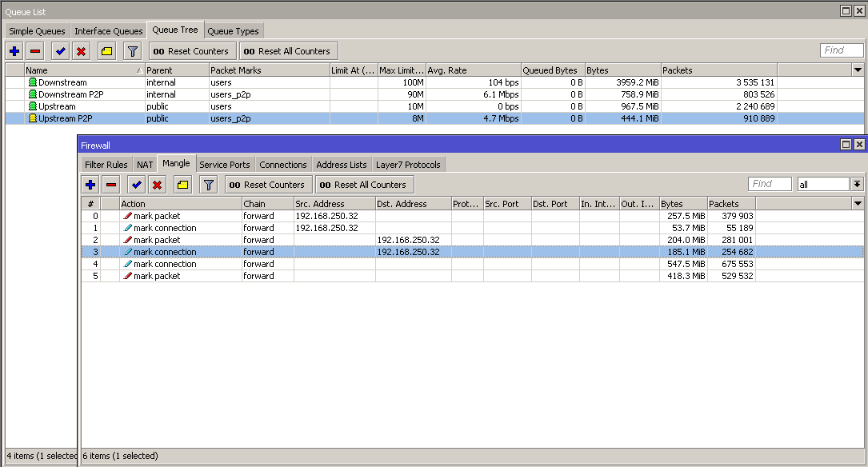Click the filter funnel icon in Queue List
868x467 pixels.
pos(133,51)
